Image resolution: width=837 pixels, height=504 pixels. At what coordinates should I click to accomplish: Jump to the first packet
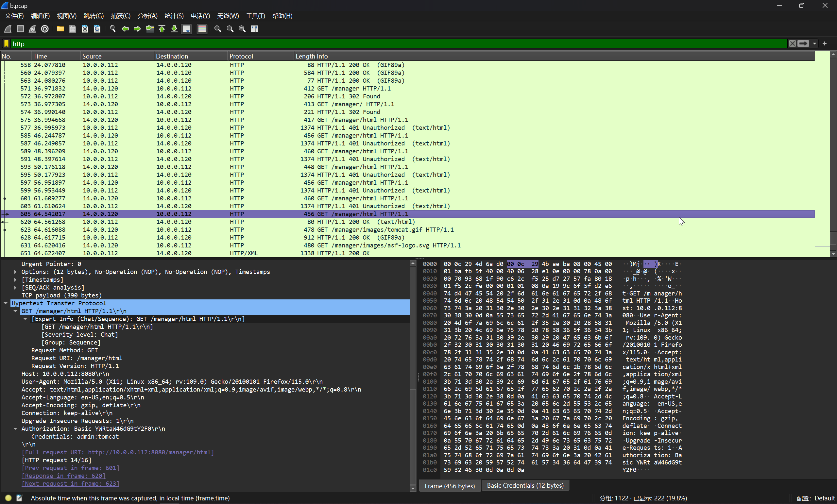[x=162, y=29]
